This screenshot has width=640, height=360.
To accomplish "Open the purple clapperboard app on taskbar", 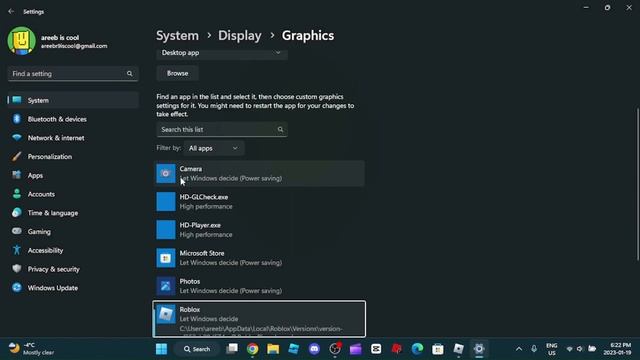I will click(x=356, y=349).
